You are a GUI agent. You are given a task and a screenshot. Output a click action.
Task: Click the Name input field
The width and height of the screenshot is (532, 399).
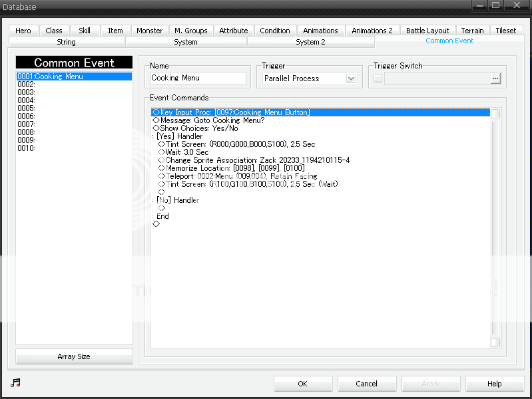coord(198,78)
